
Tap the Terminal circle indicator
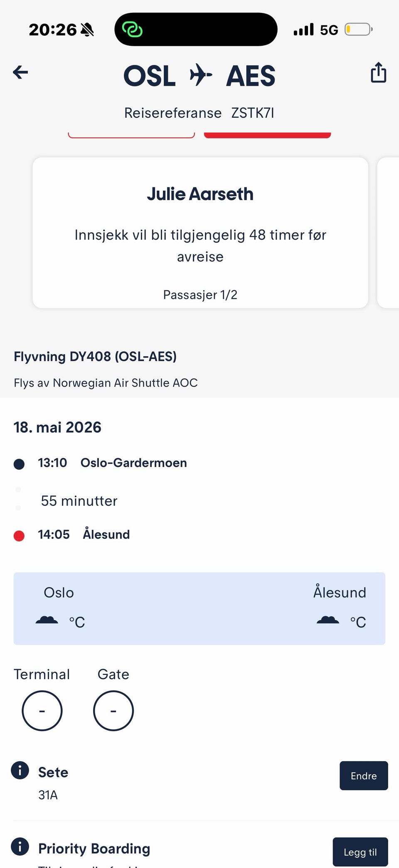[x=42, y=711]
